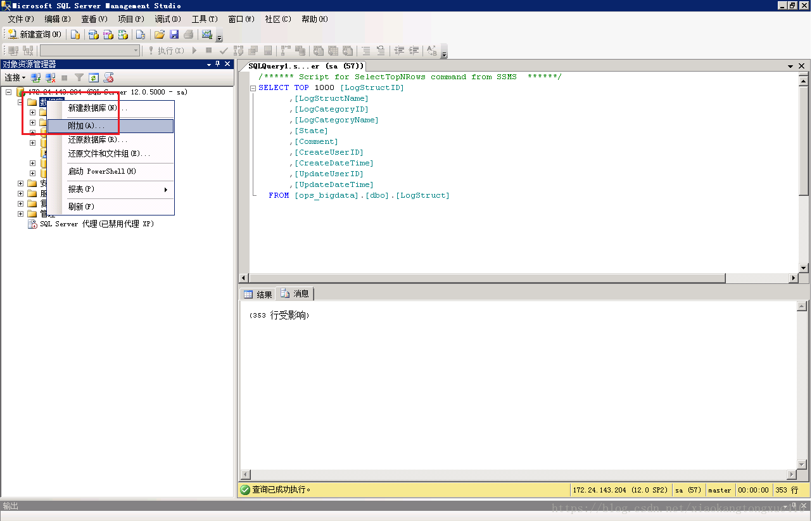The width and height of the screenshot is (812, 521).
Task: Switch output to Results to Text
Action: pyautogui.click(x=319, y=50)
